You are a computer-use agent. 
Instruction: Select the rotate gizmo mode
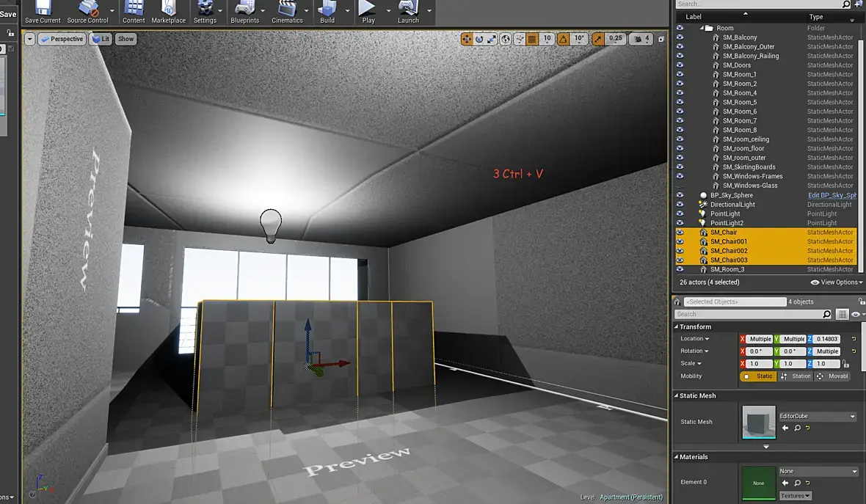[479, 39]
